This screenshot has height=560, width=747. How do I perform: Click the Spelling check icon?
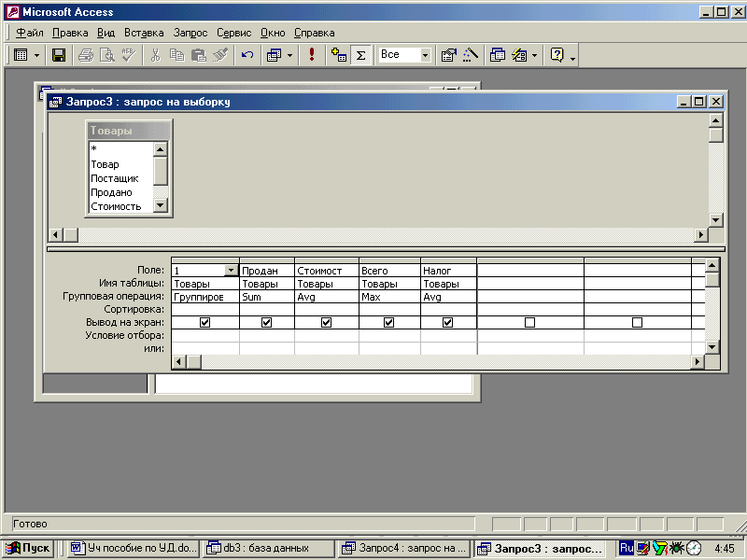[x=129, y=55]
